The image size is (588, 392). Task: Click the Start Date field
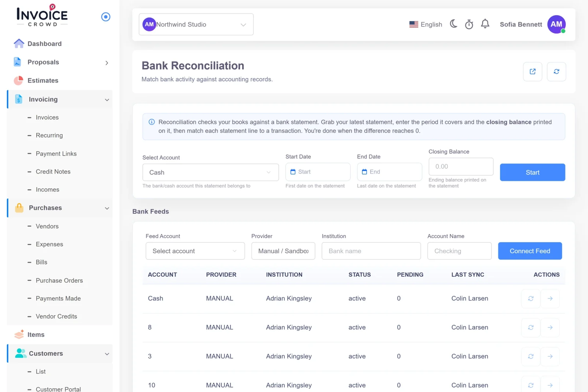318,172
